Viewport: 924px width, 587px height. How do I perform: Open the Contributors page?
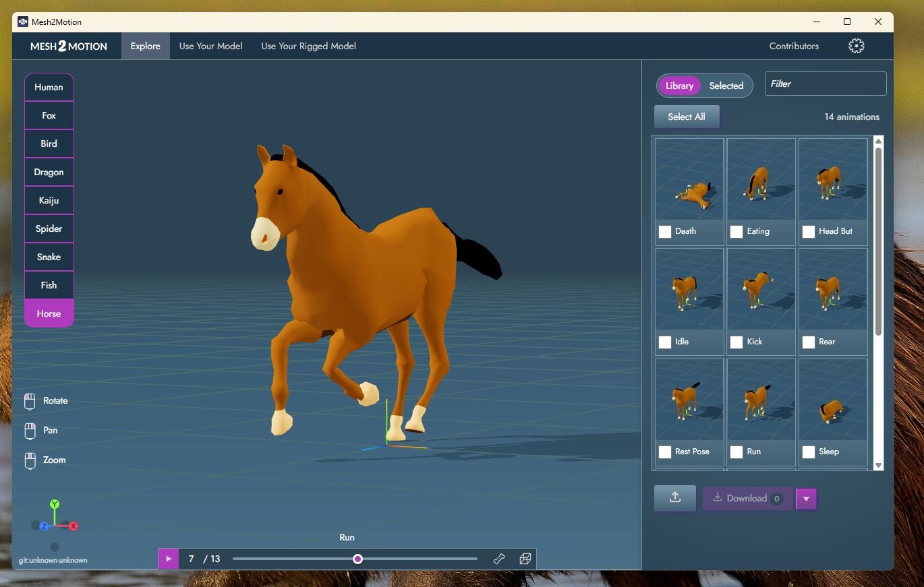(794, 46)
